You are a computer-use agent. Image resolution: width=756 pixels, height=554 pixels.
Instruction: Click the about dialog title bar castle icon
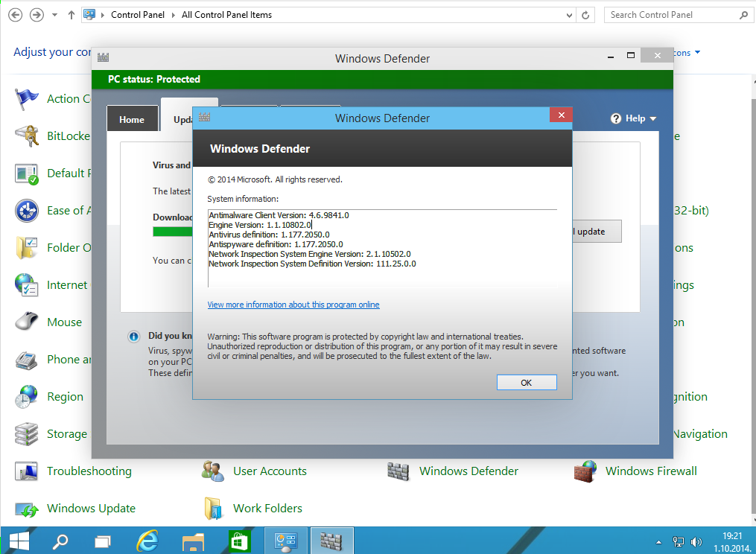pos(204,117)
